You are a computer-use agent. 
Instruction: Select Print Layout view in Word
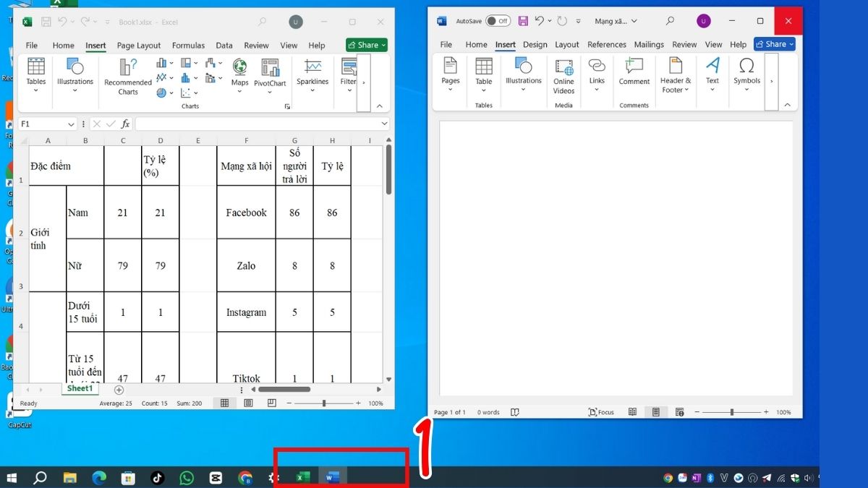point(656,412)
